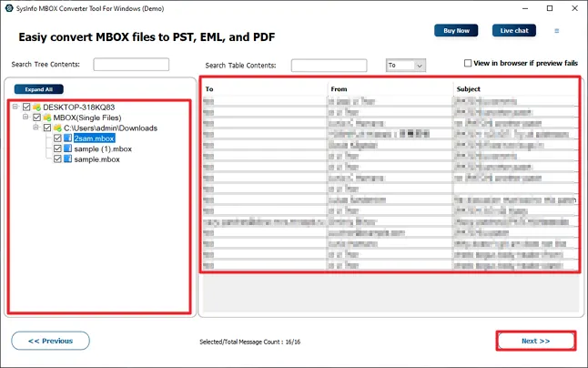Image resolution: width=588 pixels, height=368 pixels.
Task: Select the sample (1).mbox tree item
Action: click(x=103, y=148)
